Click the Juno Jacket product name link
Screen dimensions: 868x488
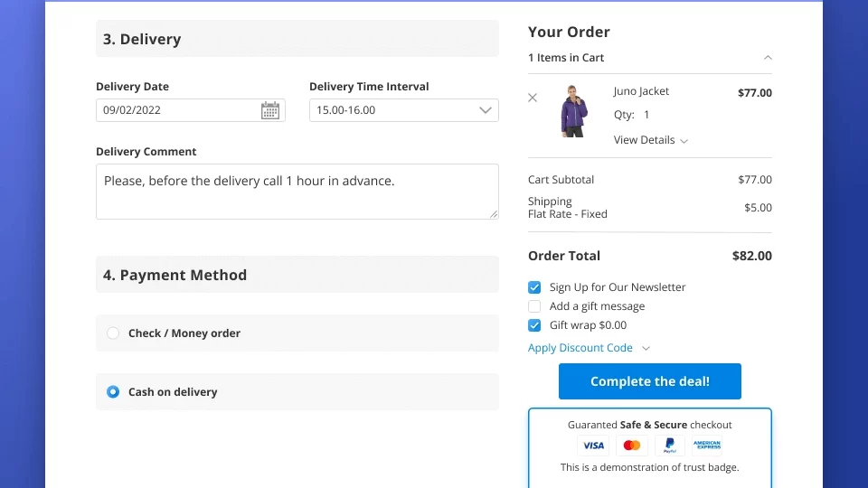(x=641, y=91)
